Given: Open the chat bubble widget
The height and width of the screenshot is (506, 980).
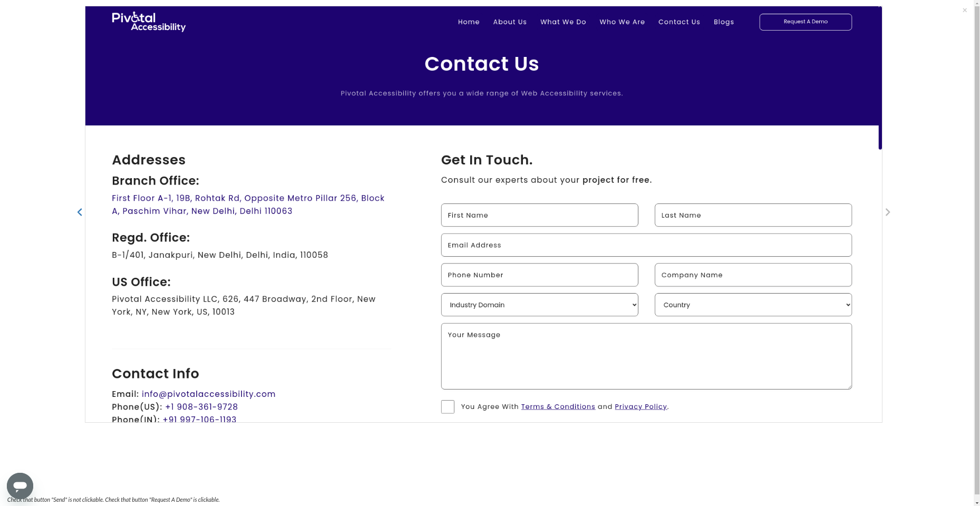Looking at the screenshot, I should [20, 485].
